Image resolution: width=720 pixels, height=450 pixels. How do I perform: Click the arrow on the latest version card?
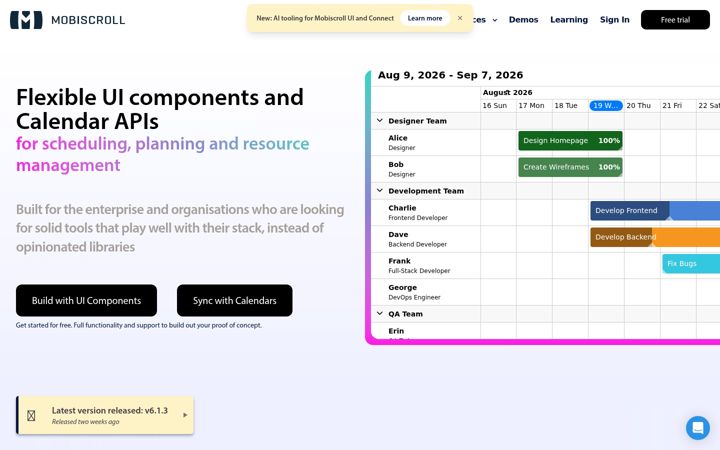click(185, 415)
